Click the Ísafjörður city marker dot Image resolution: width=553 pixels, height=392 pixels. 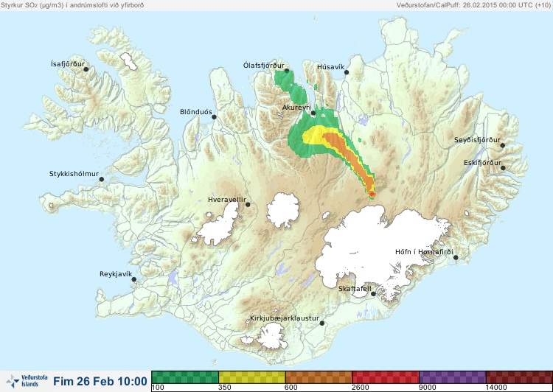click(x=86, y=69)
